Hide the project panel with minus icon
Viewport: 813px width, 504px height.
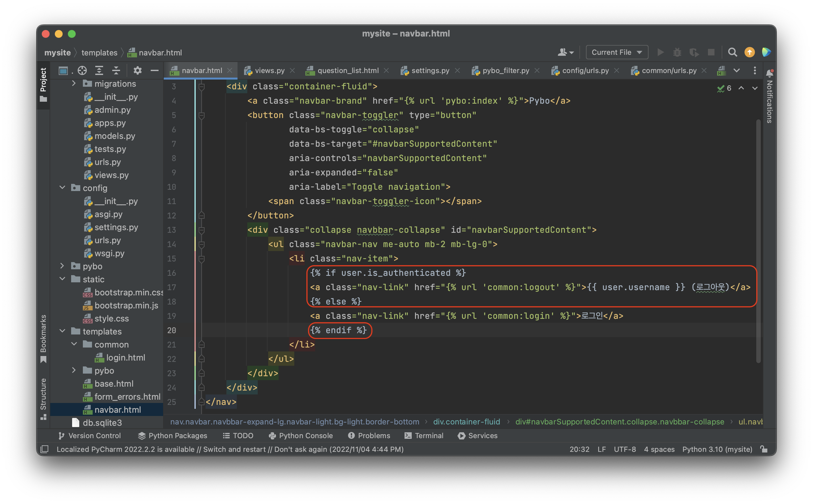(x=154, y=70)
